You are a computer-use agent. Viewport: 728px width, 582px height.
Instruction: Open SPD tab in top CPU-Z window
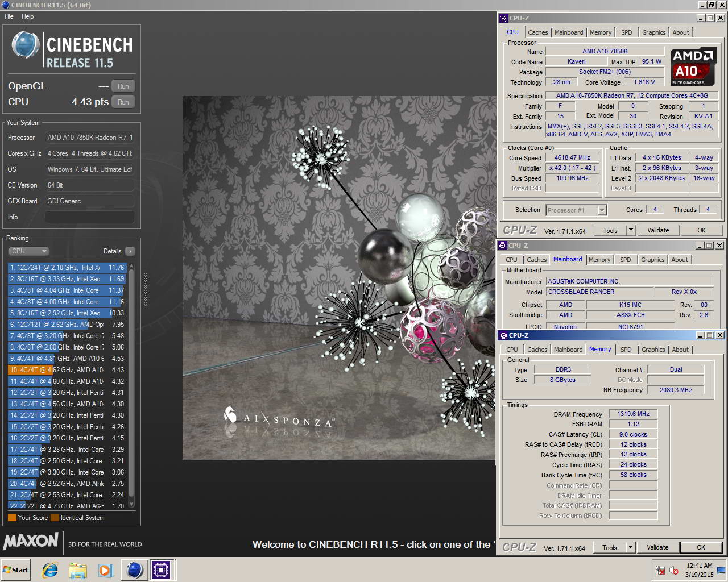[626, 32]
